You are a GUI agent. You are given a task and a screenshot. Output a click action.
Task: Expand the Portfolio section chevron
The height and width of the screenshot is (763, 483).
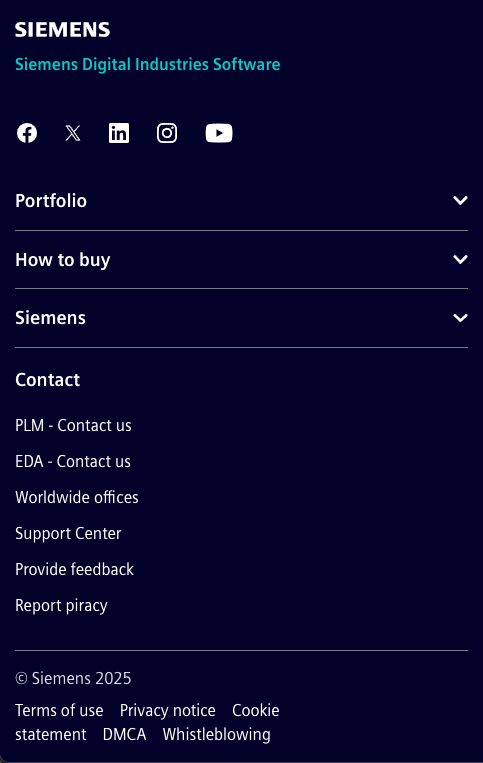460,200
